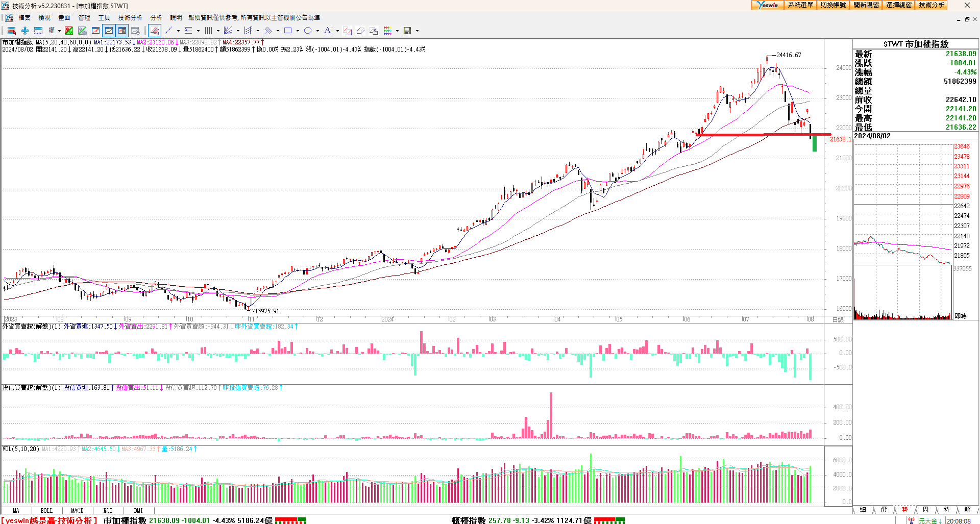Click the copy drawing objects icon
Screen dimensions: 980x524
[347, 31]
